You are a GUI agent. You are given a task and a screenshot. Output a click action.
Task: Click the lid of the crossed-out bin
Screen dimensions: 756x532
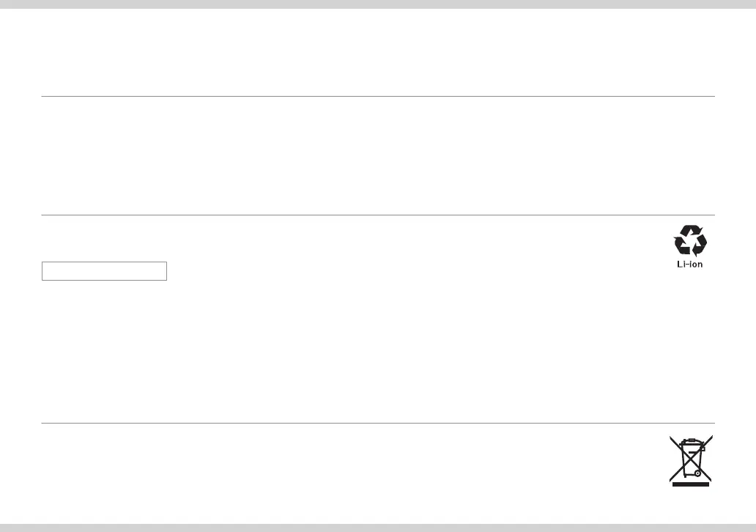tap(691, 442)
